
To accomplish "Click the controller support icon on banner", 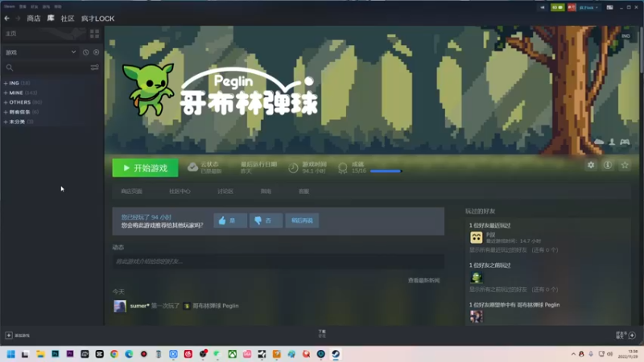I will (x=625, y=142).
